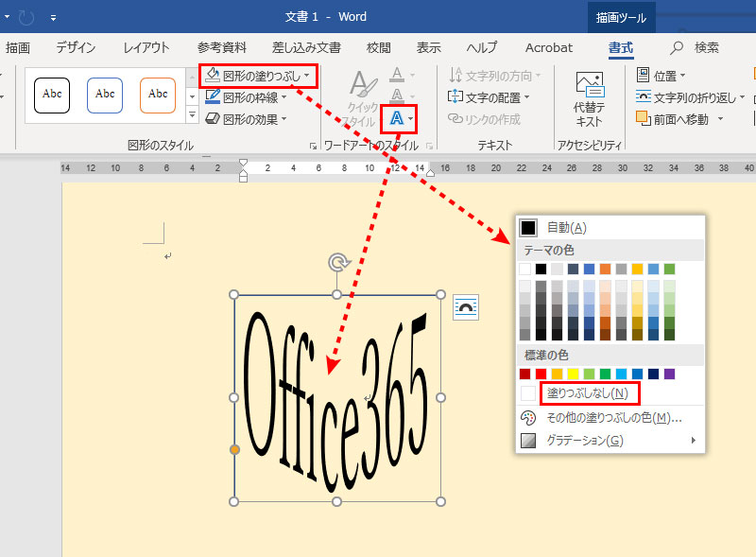Click the right indent ruler marker
The image size is (756, 557).
pyautogui.click(x=430, y=173)
